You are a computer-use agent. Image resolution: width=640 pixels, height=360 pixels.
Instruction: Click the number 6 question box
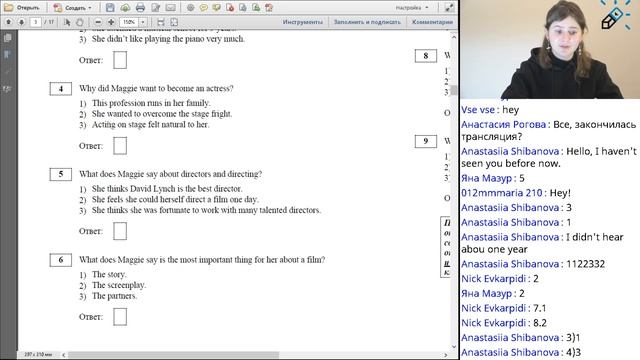[61, 260]
